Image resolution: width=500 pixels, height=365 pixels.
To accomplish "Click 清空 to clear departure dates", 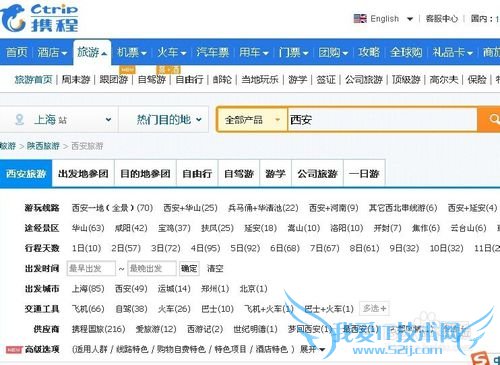I will (x=215, y=268).
